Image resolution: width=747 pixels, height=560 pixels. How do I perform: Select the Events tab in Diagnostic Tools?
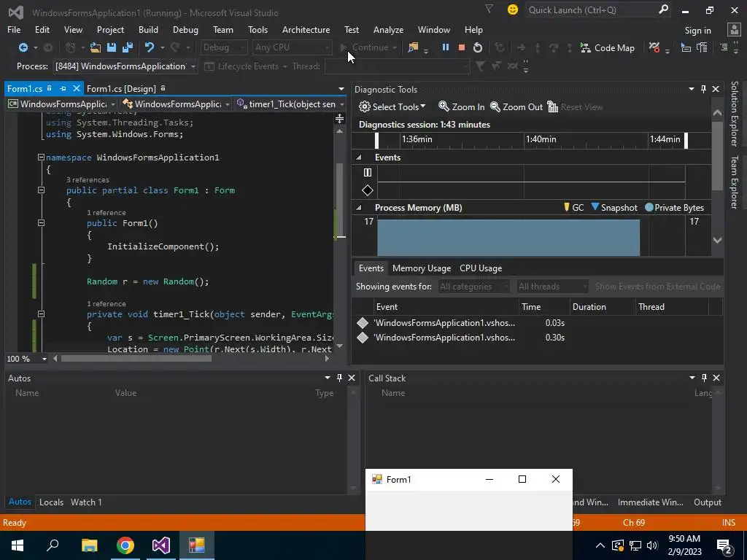pyautogui.click(x=371, y=268)
